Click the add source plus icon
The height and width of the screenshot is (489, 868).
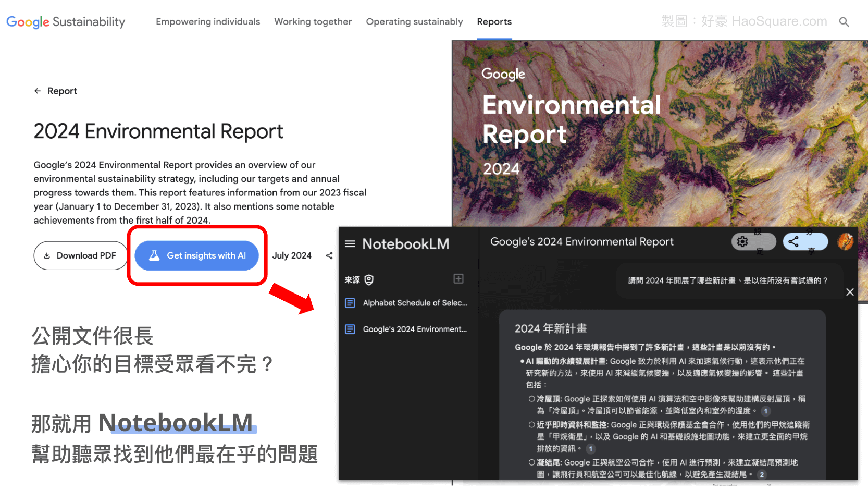458,279
